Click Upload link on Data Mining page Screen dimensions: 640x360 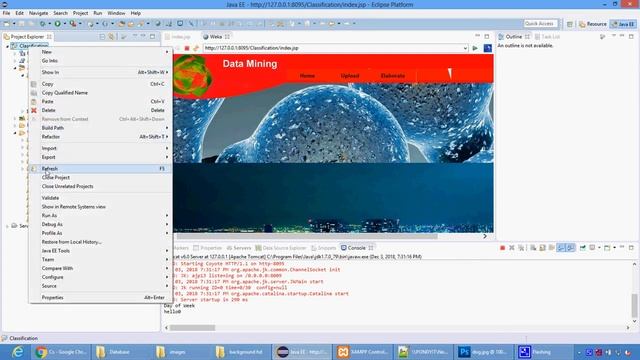coord(350,76)
